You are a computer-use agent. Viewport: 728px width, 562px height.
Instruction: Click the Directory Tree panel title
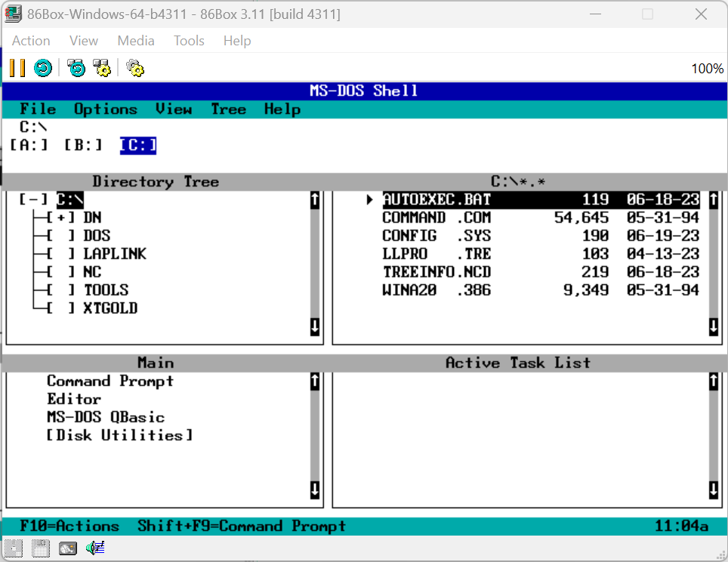tap(156, 181)
